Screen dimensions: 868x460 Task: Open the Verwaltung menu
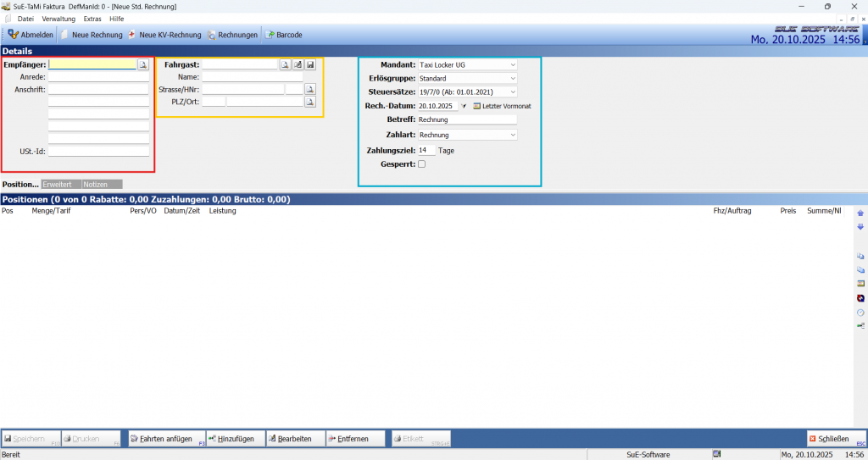click(58, 19)
